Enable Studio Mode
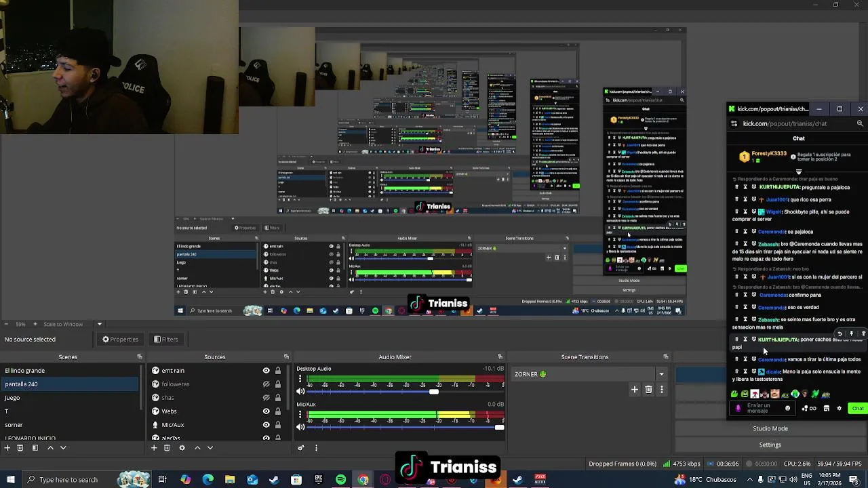 (x=770, y=428)
